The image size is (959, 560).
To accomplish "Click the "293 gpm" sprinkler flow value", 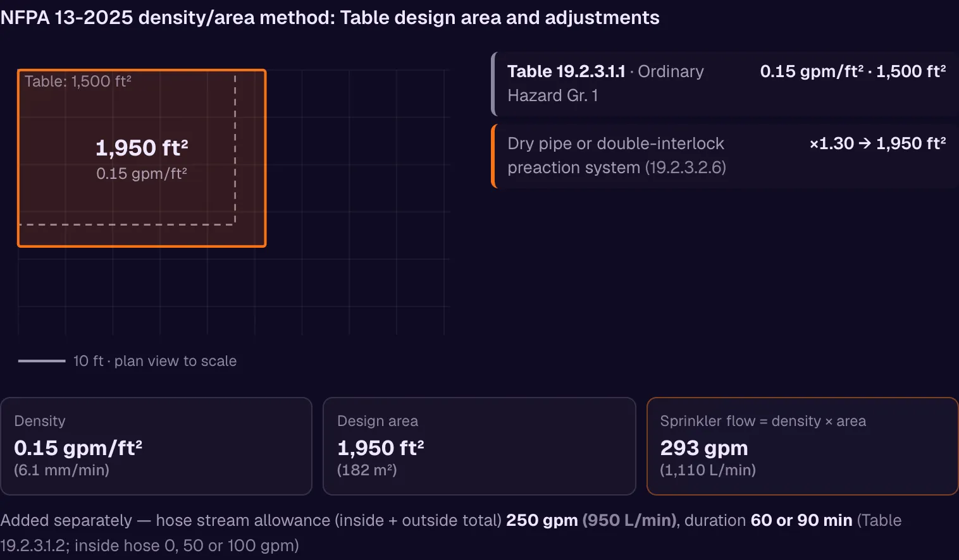I will [704, 448].
